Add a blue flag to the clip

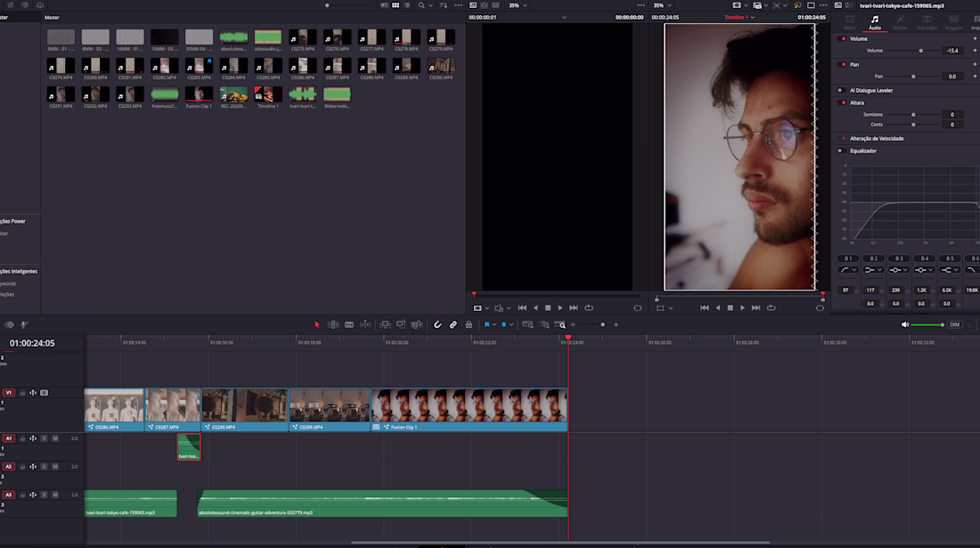(486, 325)
